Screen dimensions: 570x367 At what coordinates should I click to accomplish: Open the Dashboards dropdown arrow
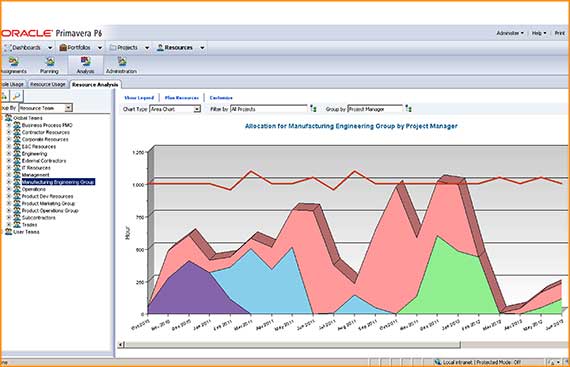[x=50, y=48]
